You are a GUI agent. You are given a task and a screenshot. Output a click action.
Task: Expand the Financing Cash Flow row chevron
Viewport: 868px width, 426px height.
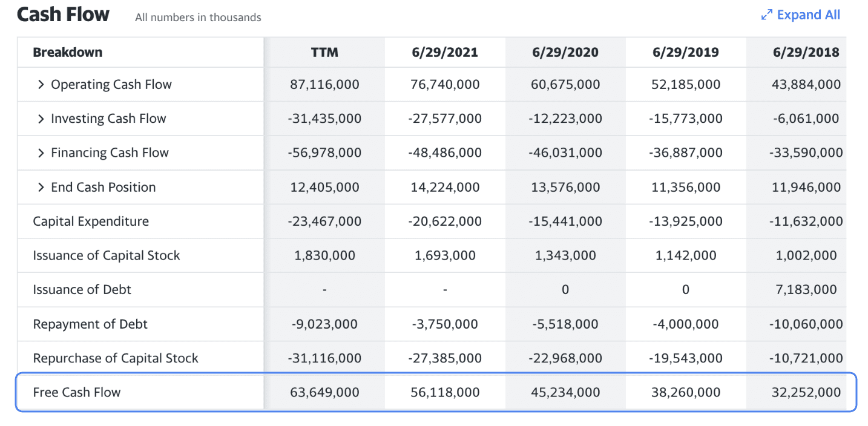point(41,153)
